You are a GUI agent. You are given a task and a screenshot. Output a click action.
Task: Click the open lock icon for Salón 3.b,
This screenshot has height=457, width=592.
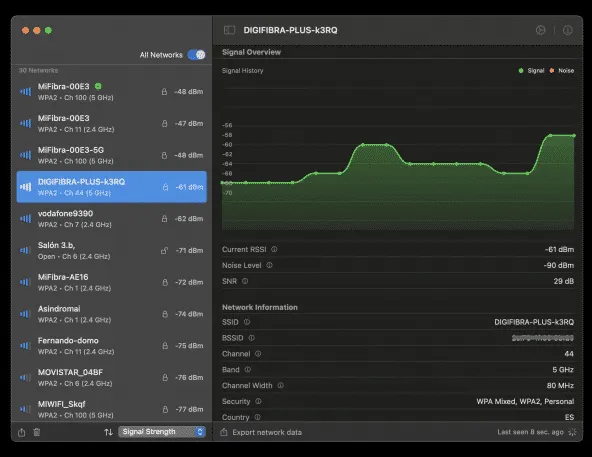point(164,250)
